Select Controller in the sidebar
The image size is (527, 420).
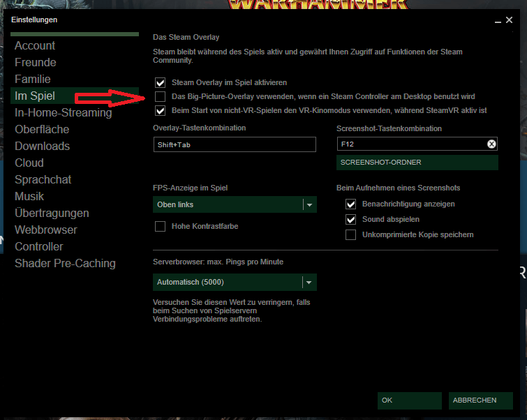pyautogui.click(x=39, y=246)
